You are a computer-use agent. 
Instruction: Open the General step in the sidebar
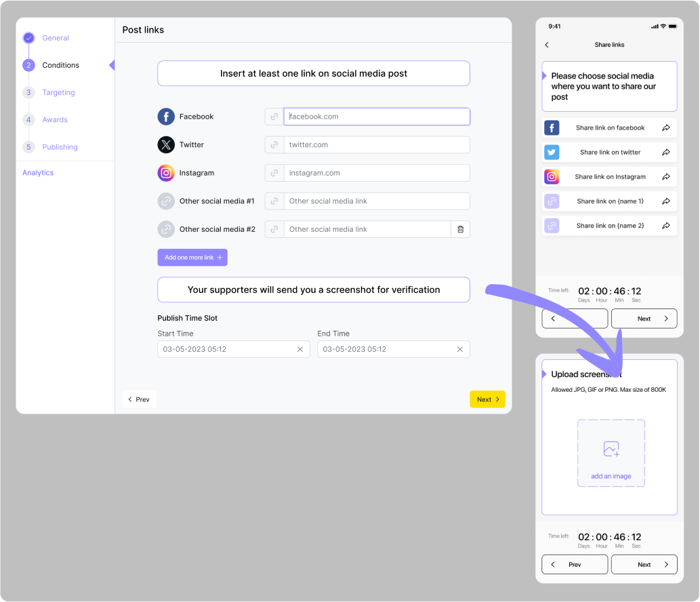click(55, 38)
